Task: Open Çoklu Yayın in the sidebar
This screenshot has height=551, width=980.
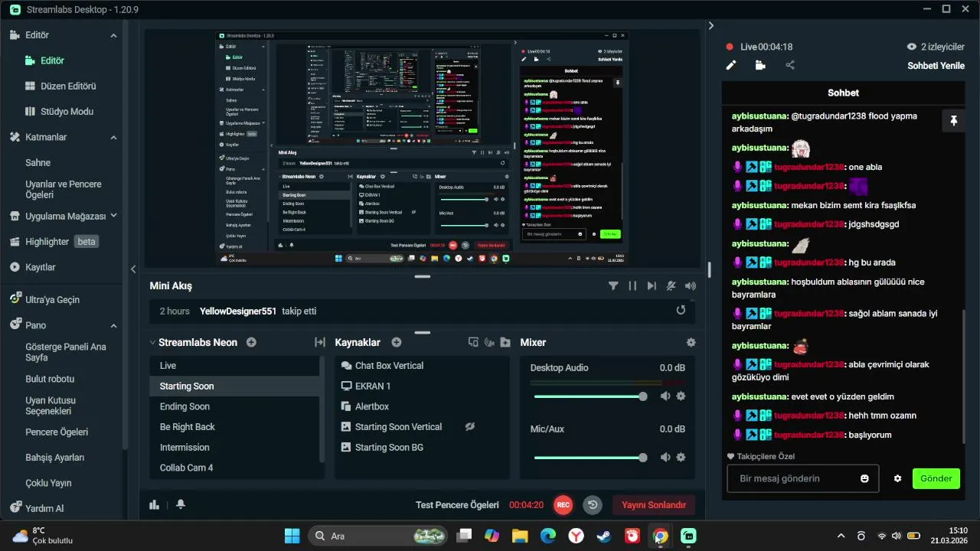Action: coord(48,483)
